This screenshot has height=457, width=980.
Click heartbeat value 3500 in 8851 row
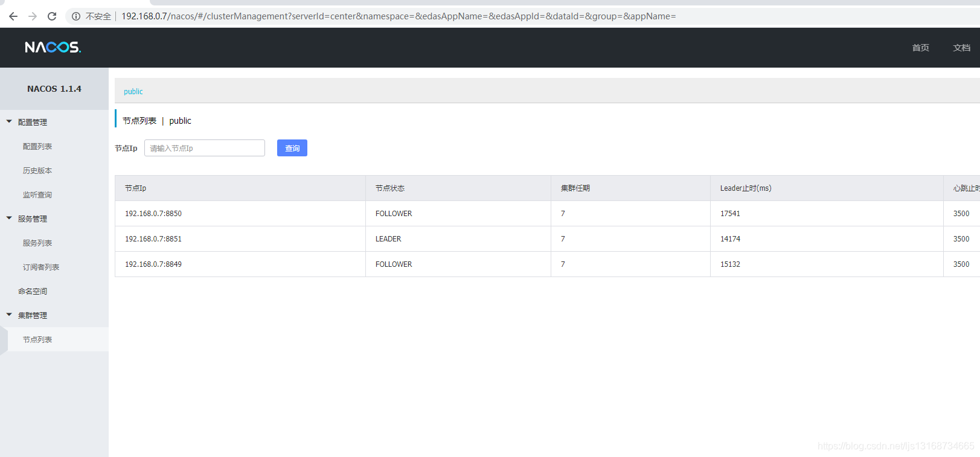(961, 239)
